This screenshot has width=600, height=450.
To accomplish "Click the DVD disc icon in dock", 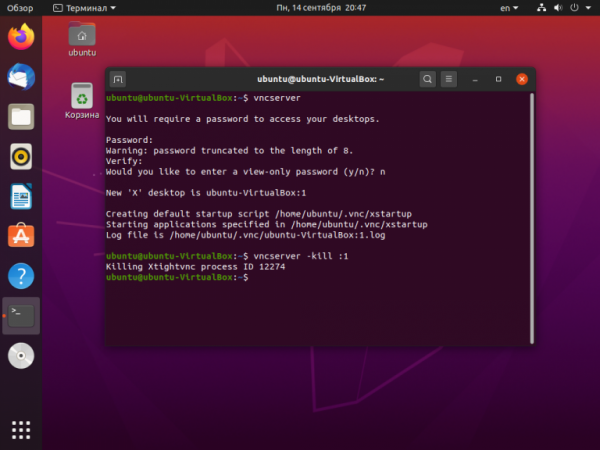I will (x=21, y=355).
